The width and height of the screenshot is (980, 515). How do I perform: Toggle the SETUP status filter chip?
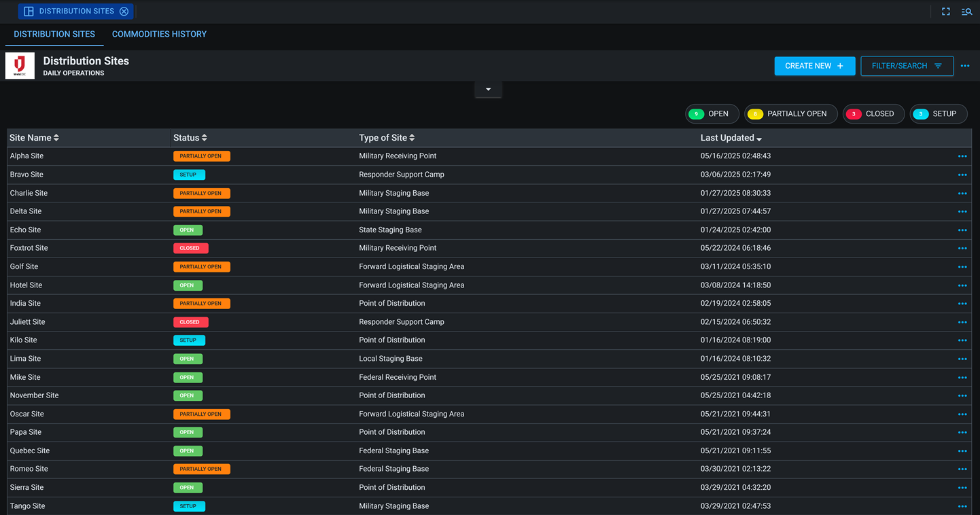[x=938, y=113]
